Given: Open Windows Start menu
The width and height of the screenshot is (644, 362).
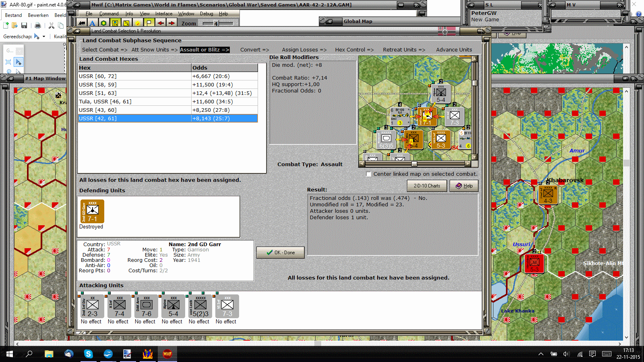Looking at the screenshot, I should click(10, 354).
